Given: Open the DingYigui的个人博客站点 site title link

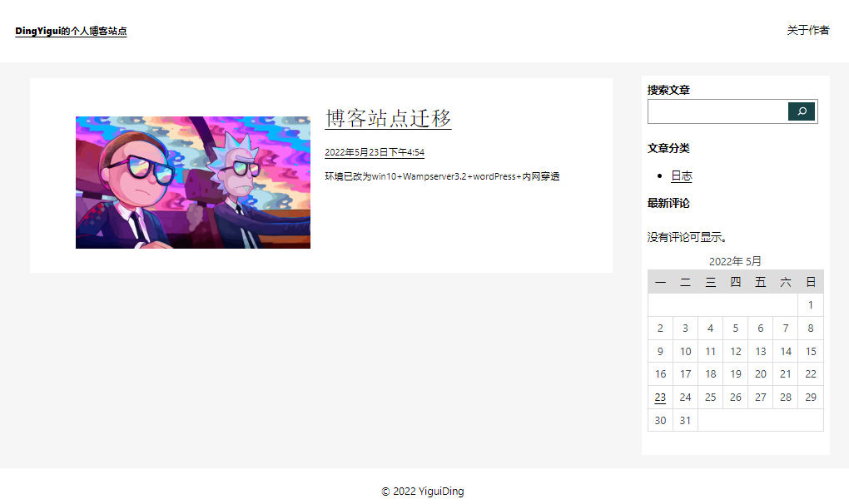Looking at the screenshot, I should pyautogui.click(x=71, y=32).
